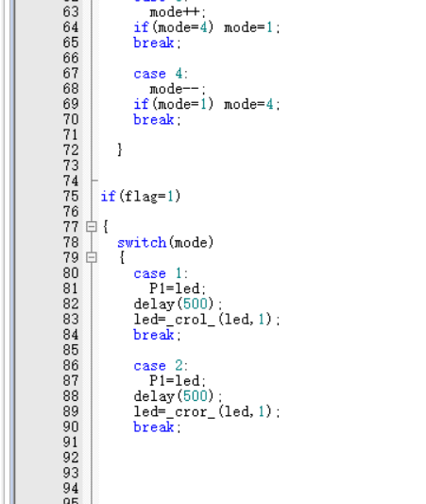426x504 pixels.
Task: Collapse the fold marker on line 77
Action: click(x=92, y=227)
